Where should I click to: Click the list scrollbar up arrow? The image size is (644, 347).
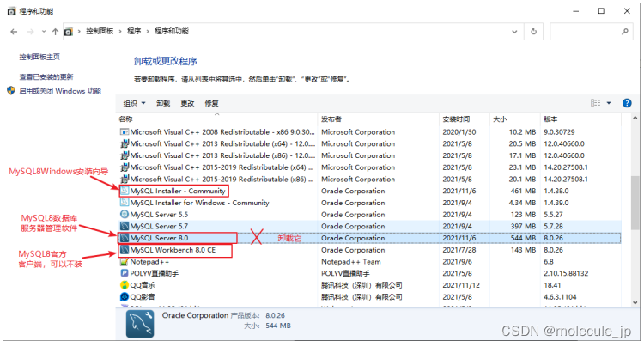tap(635, 119)
